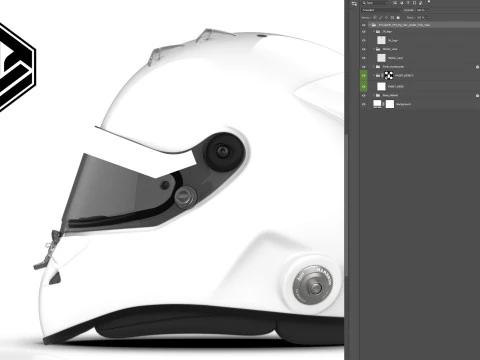Screen dimensions: 480x360
Task: Filter layers by pixel layers icon
Action: (395, 3)
